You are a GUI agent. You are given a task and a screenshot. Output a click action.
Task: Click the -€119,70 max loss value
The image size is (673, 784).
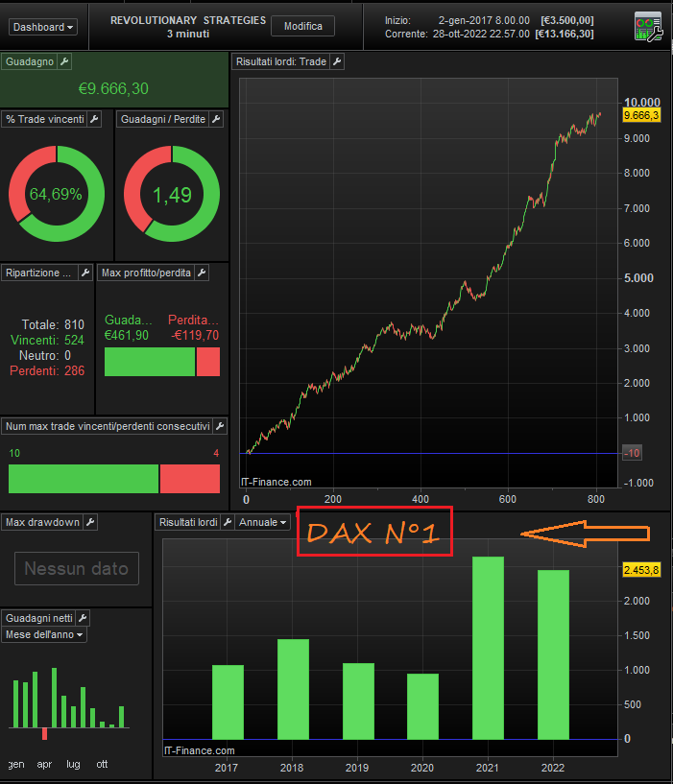pos(195,335)
